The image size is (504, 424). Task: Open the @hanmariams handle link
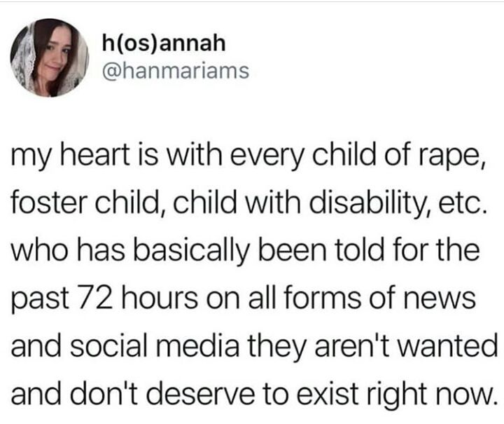click(176, 71)
